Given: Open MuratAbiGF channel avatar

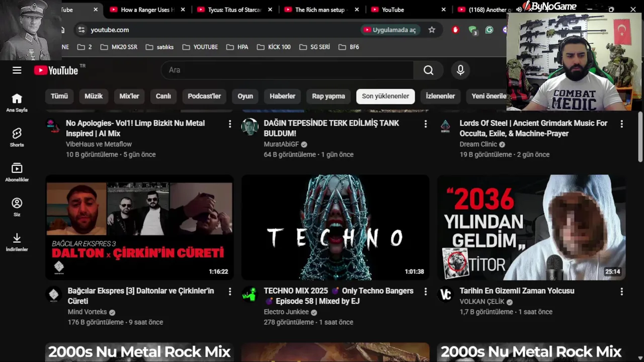Looking at the screenshot, I should tap(250, 126).
